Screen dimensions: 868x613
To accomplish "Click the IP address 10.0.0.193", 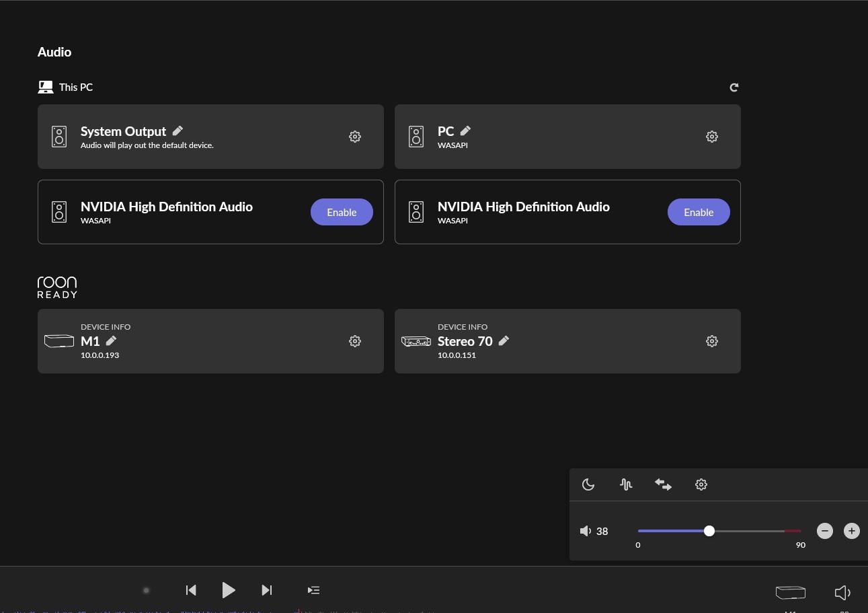I will [x=100, y=355].
